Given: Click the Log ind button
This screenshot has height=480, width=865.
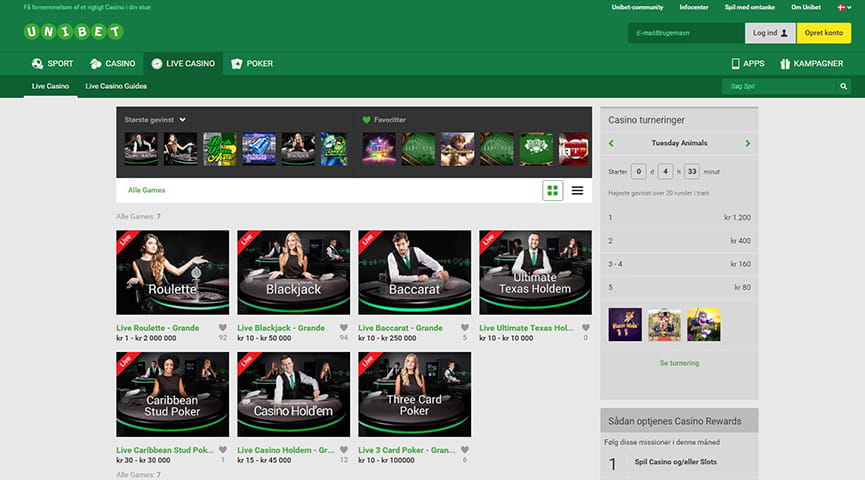Looking at the screenshot, I should point(770,33).
